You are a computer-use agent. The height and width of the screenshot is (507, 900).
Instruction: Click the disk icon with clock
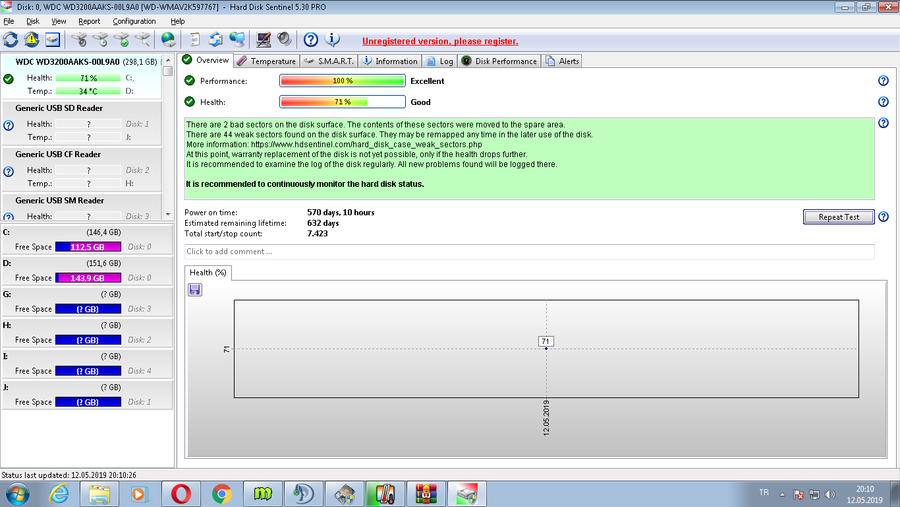click(100, 40)
